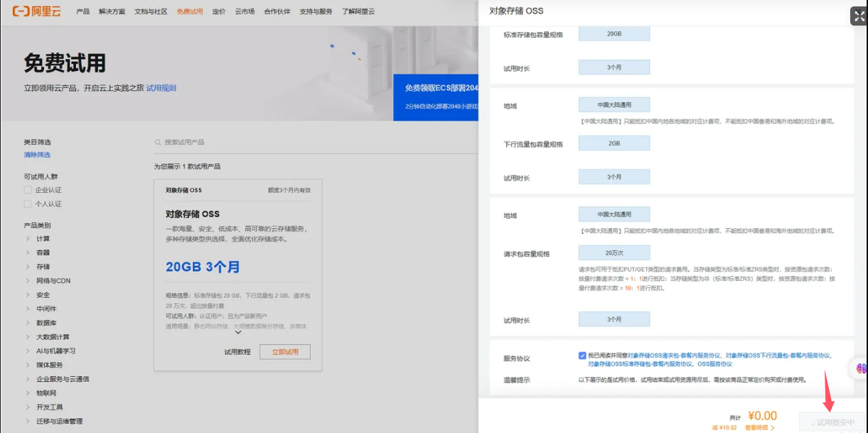Select 中国大陆通用 region above 请求包容量规格
Image resolution: width=868 pixels, height=433 pixels.
(614, 214)
